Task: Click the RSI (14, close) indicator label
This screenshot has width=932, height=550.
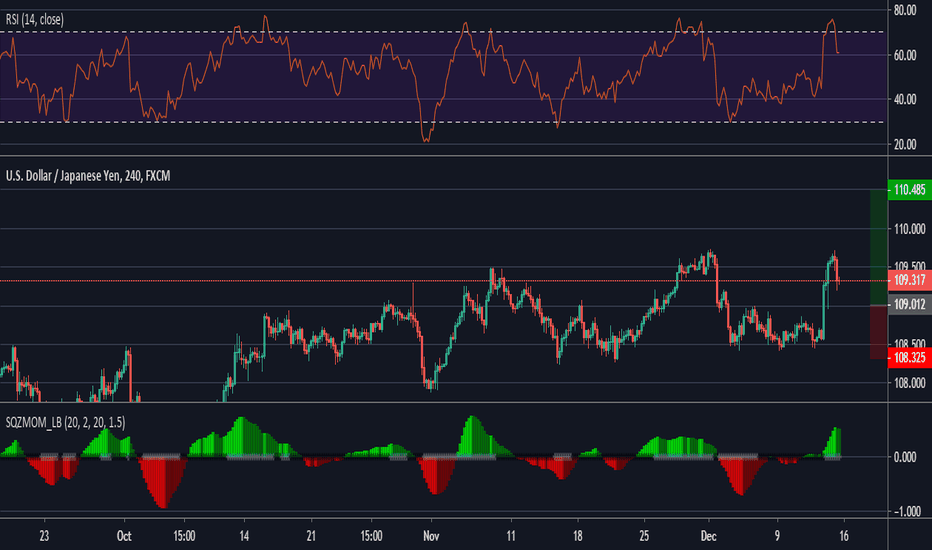Action: (34, 20)
